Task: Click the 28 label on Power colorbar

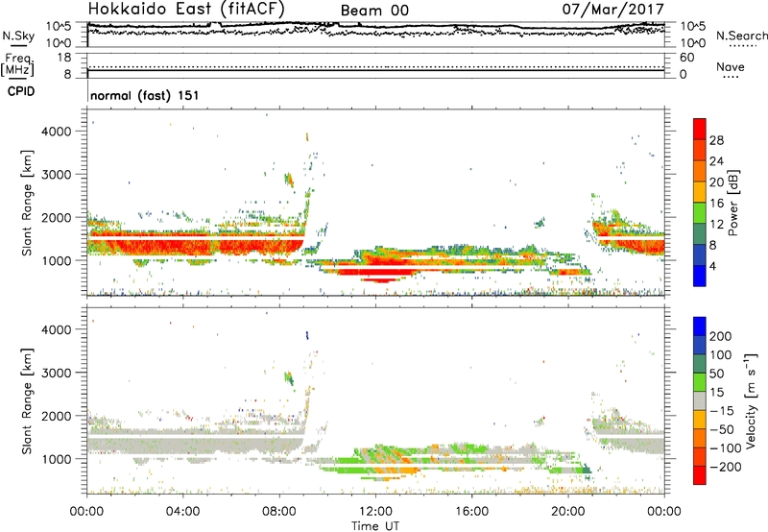Action: (716, 140)
